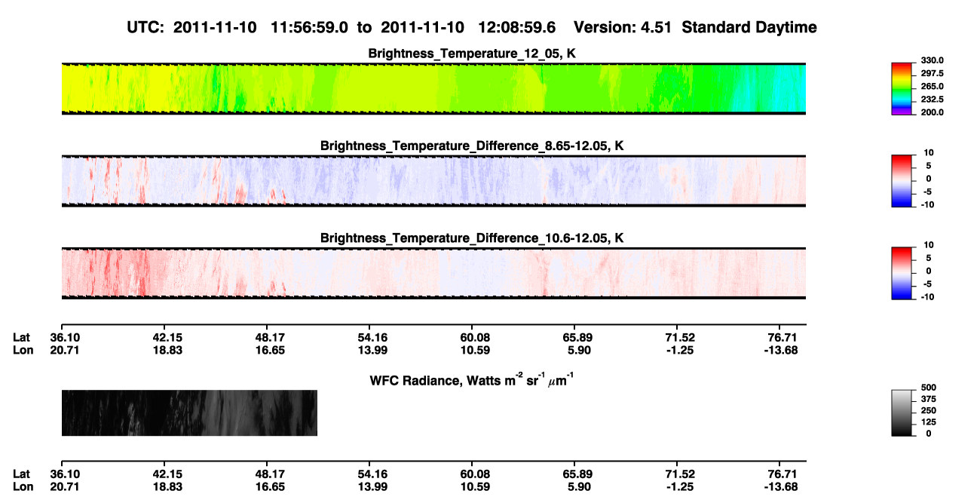Click the Version: 4.51 text
Image resolution: width=980 pixels, height=503 pixels.
(x=624, y=28)
